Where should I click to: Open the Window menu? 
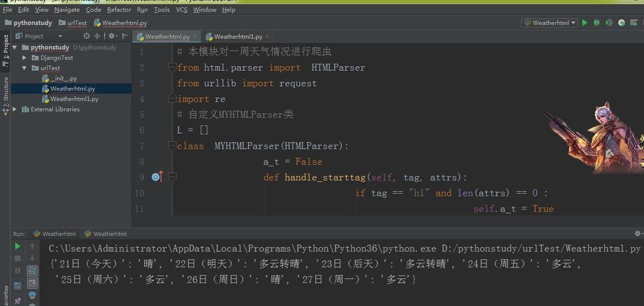click(205, 9)
